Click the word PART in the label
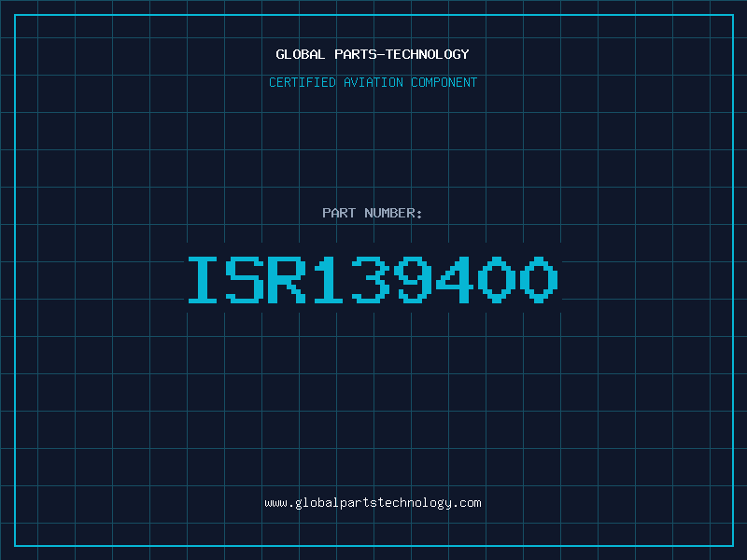747x560 pixels. pos(339,213)
